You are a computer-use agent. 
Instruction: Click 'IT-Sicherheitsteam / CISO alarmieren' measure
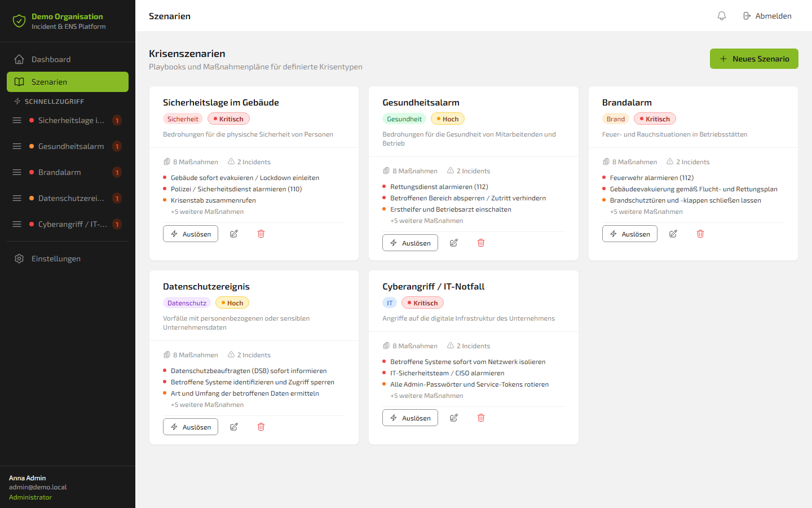click(447, 373)
